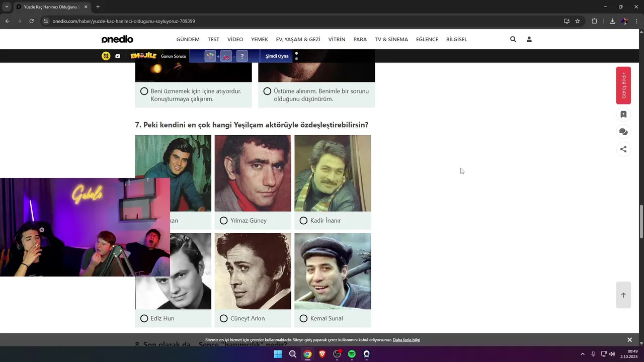Open Brave browser from the taskbar

click(322, 354)
